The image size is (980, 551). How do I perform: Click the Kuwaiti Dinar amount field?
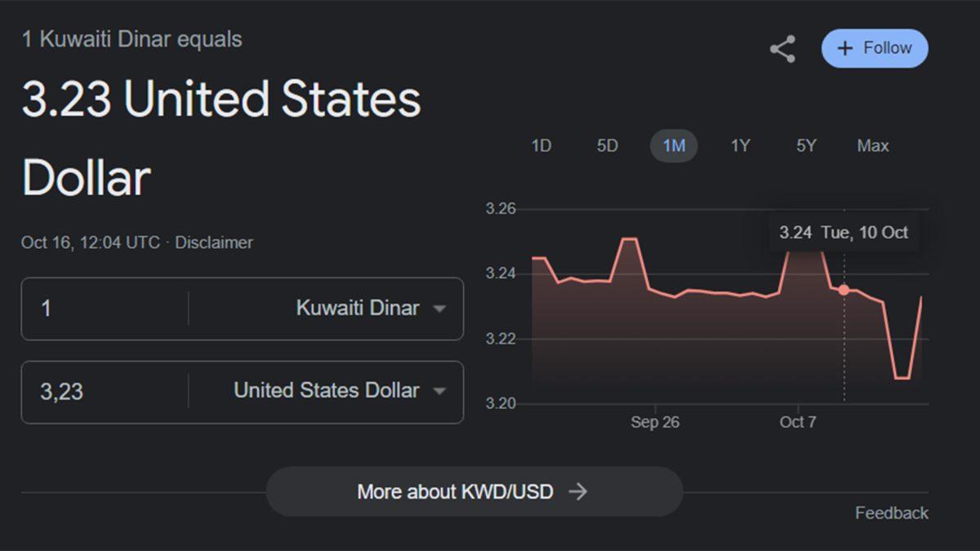pos(106,309)
